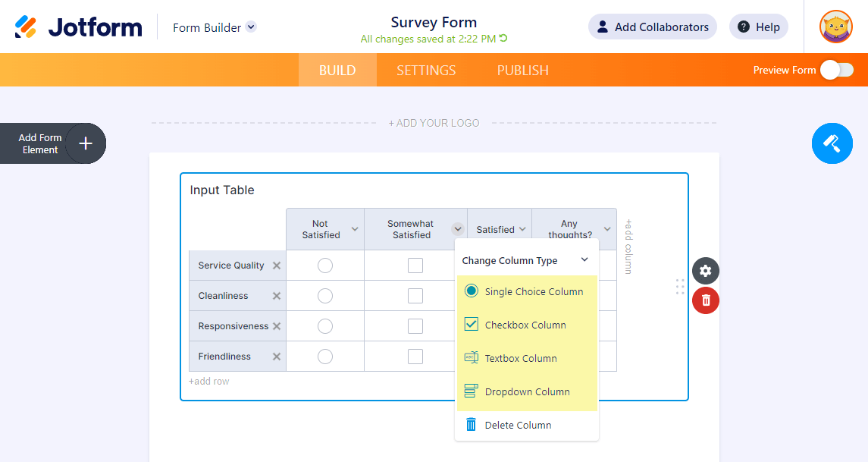
Task: Collapse the Change Column Type chevron
Action: [584, 260]
